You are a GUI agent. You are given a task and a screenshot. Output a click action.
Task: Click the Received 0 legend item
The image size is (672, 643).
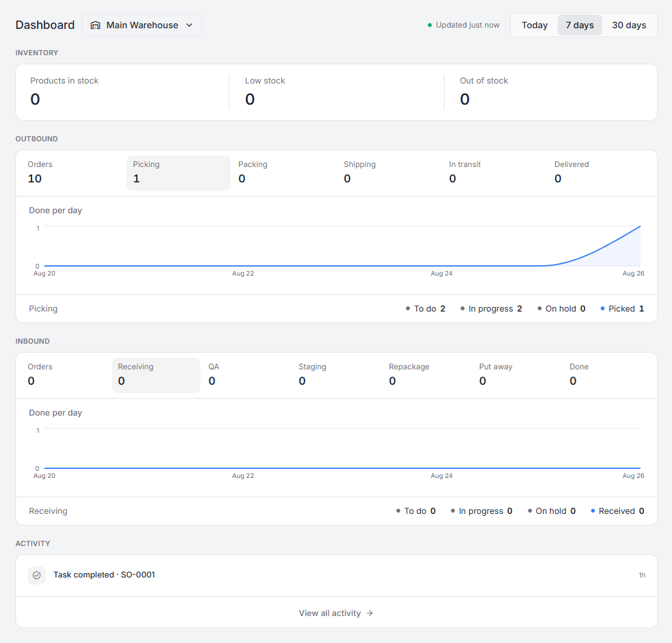click(617, 511)
